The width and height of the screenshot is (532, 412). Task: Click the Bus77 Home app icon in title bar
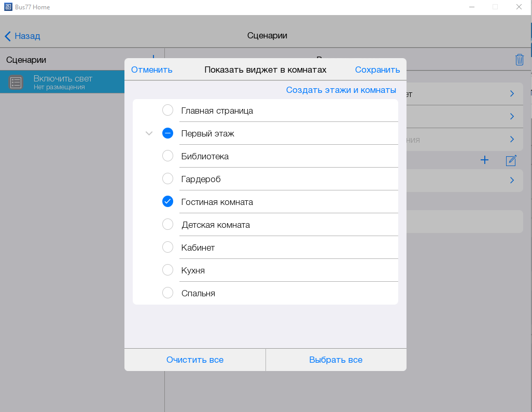(x=7, y=7)
